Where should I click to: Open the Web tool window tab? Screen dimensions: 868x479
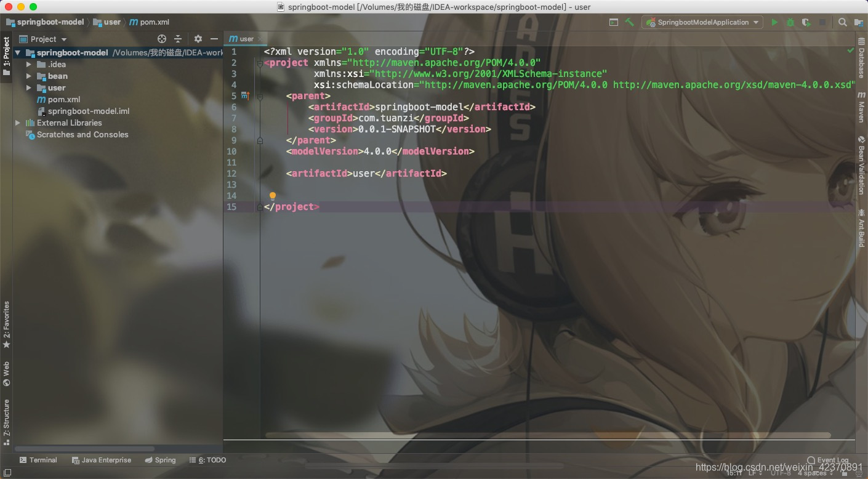[x=7, y=374]
